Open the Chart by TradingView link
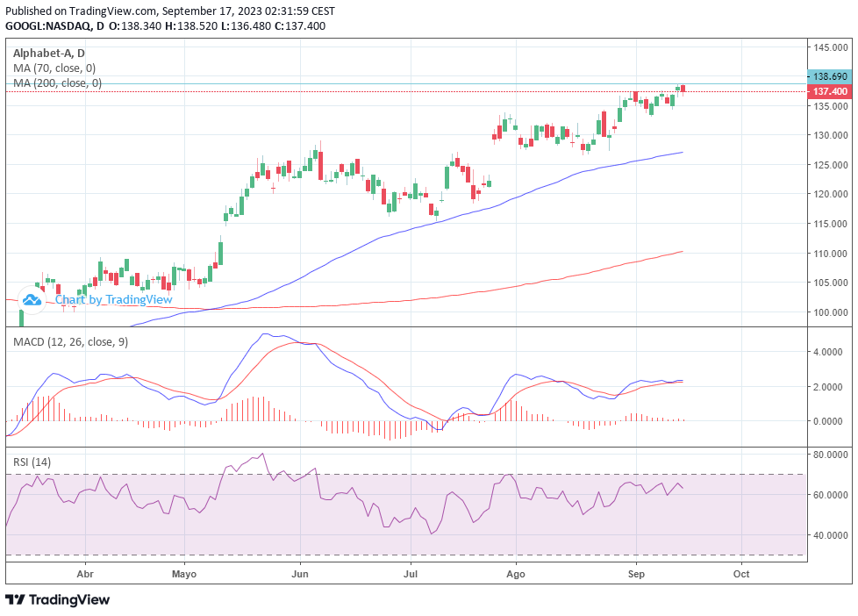The width and height of the screenshot is (858, 616). click(114, 299)
